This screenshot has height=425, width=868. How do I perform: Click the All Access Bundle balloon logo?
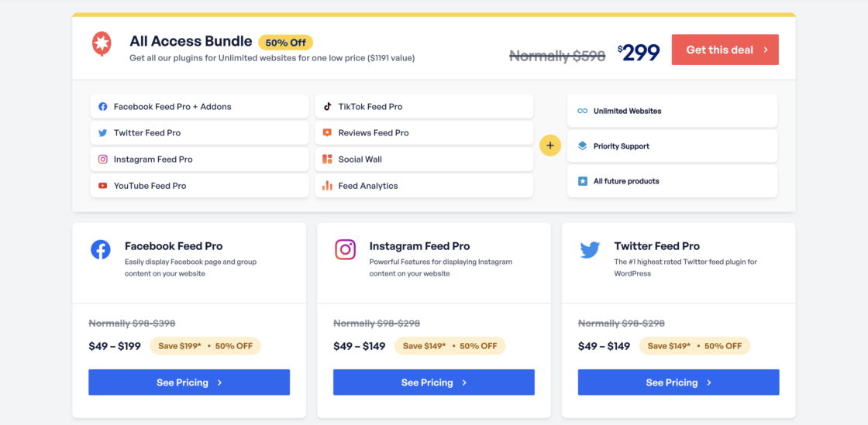click(x=101, y=44)
